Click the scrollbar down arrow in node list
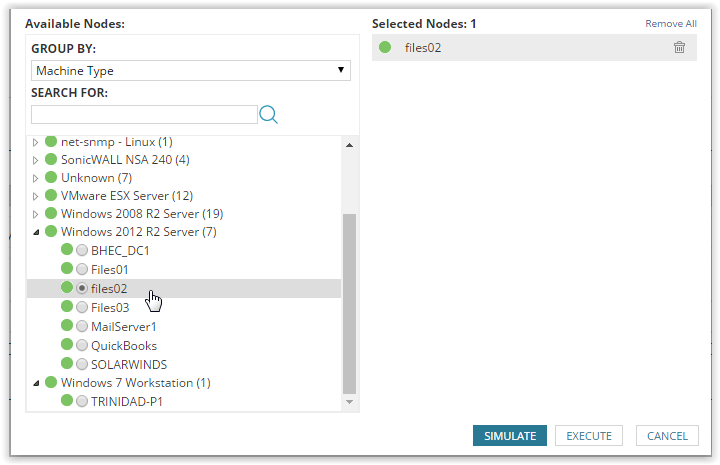720x465 pixels. coord(349,402)
